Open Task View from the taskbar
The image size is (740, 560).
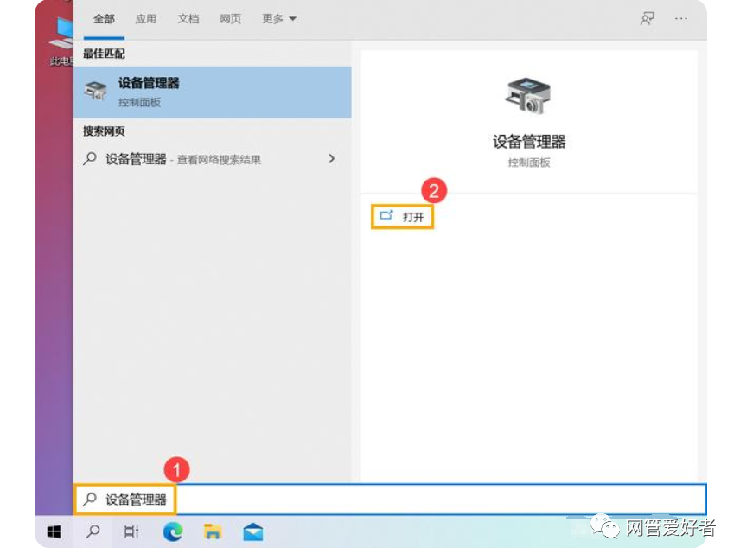pos(131,532)
